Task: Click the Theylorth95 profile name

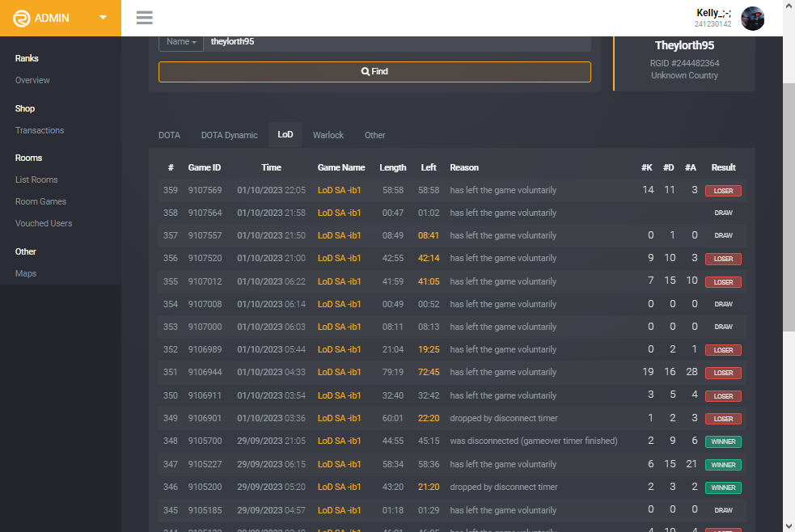Action: (x=684, y=45)
